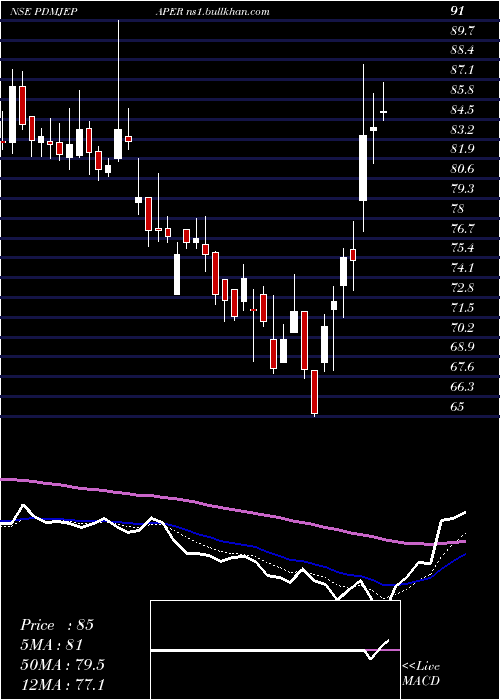The width and height of the screenshot is (500, 700).
Task: Click the 80.6 price axis label
Action: tap(462, 169)
